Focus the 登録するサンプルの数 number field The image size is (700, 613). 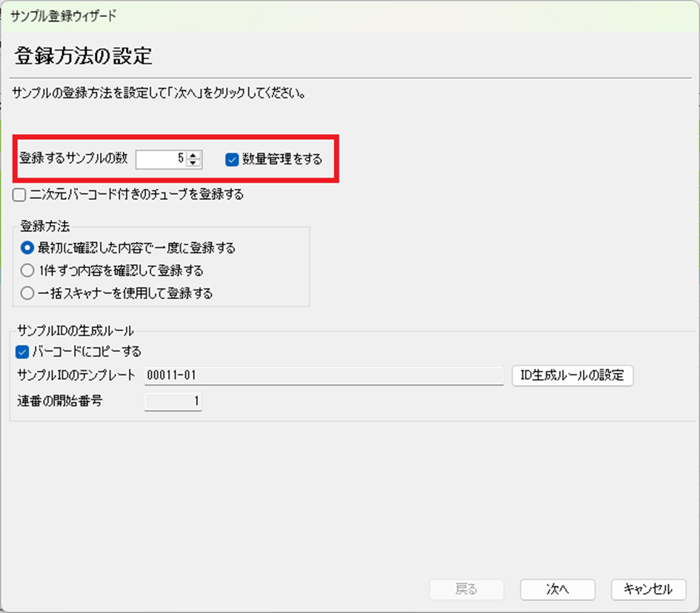pyautogui.click(x=161, y=158)
